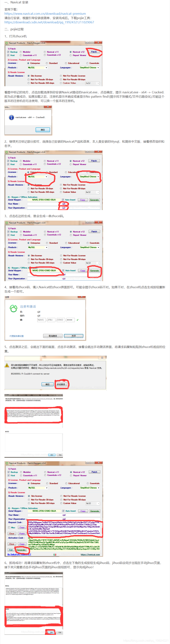
Task: Open the By DeltaFoX/TeamURET link
Action: 19,554
